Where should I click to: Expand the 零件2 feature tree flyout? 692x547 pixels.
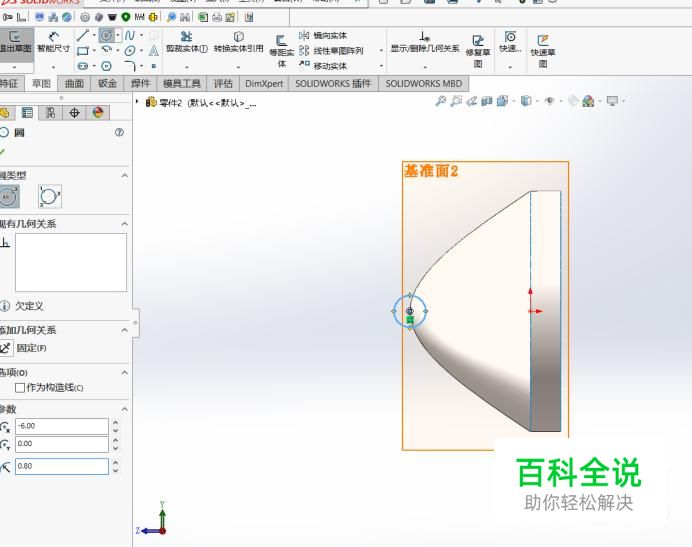point(137,102)
